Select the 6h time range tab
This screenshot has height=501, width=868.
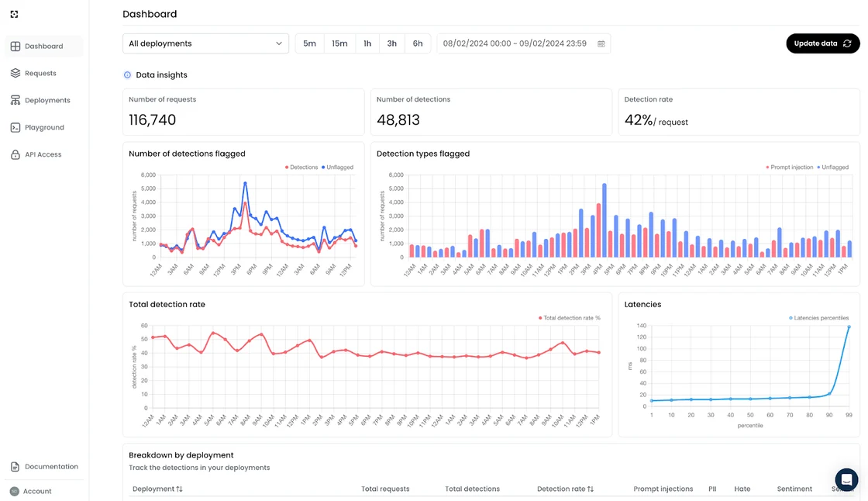click(418, 43)
